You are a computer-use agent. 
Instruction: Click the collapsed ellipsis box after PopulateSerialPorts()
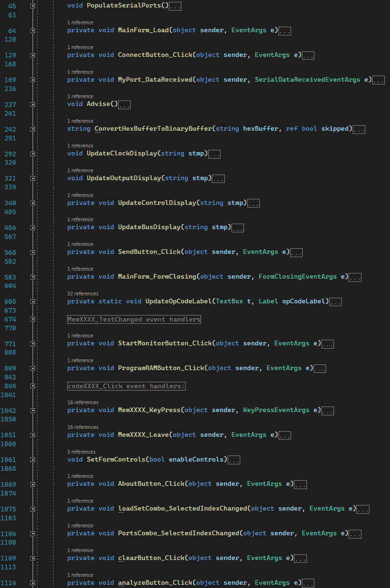coord(175,7)
